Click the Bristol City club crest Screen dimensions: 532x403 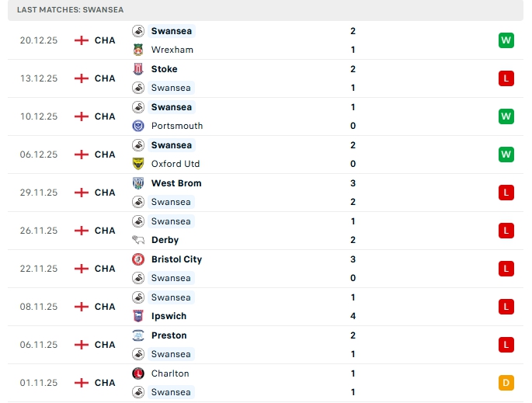tap(138, 259)
